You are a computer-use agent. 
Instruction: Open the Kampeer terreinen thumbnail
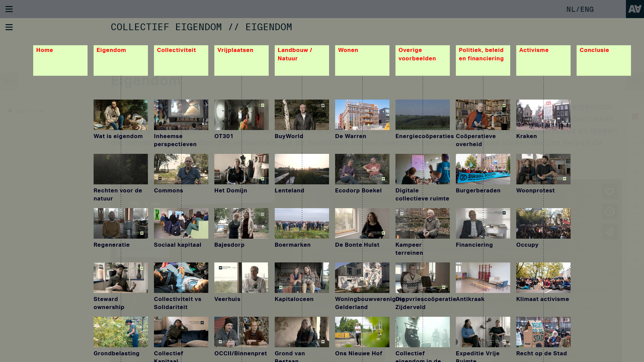(423, 223)
